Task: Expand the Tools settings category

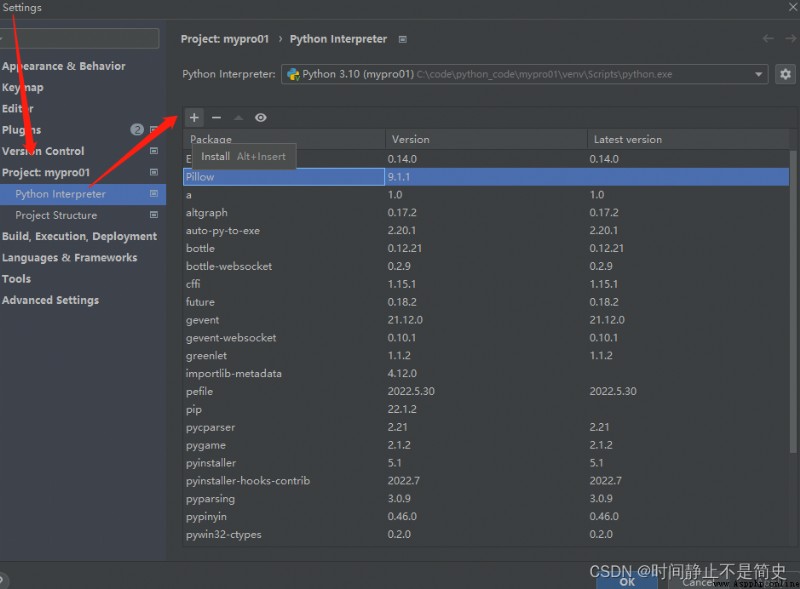Action: pyautogui.click(x=16, y=279)
